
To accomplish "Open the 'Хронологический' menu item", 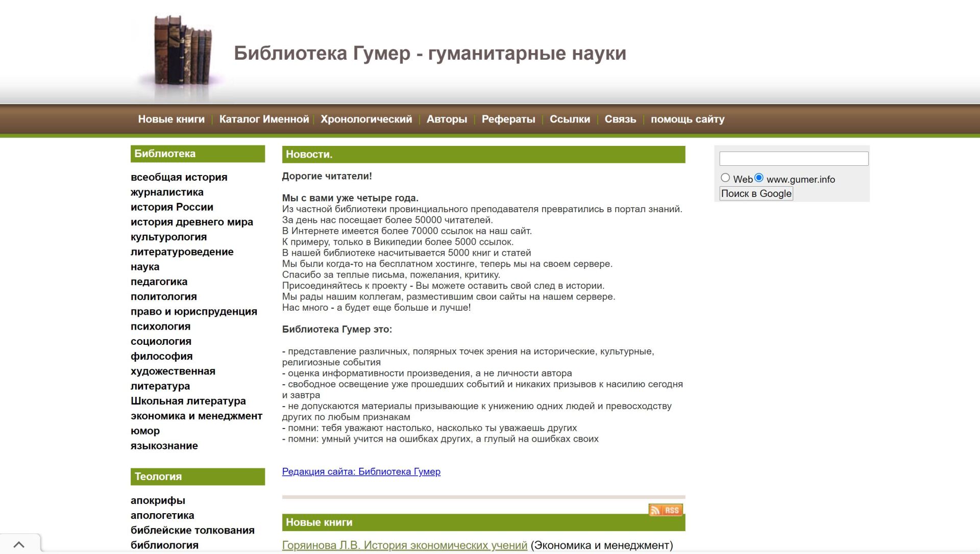I will coord(366,119).
